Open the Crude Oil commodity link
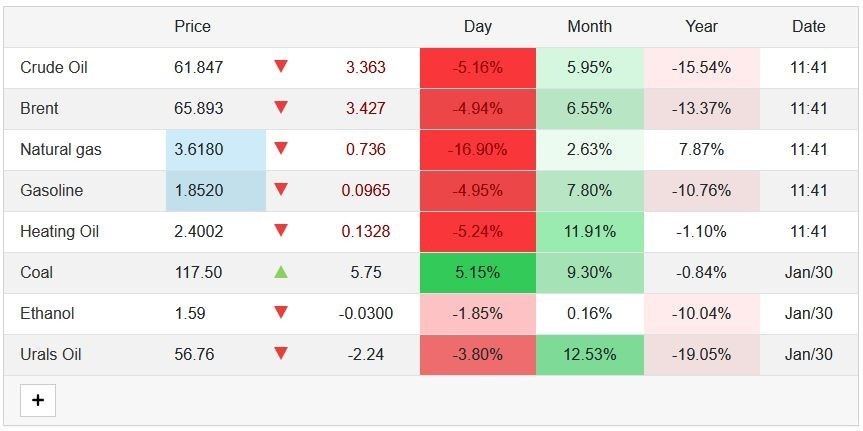The height and width of the screenshot is (431, 863). coord(54,68)
